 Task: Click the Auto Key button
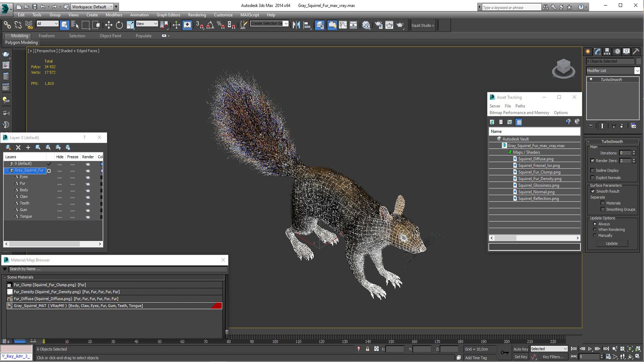(521, 349)
